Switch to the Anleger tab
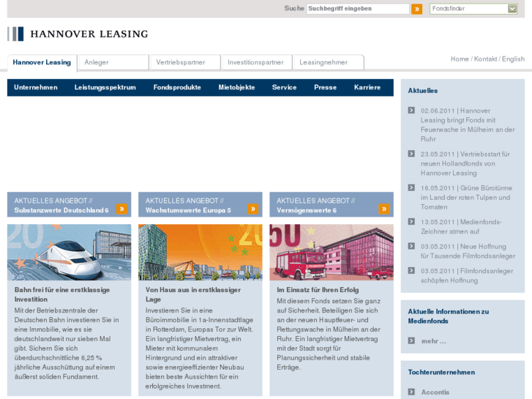This screenshot has height=399, width=532. (x=113, y=62)
